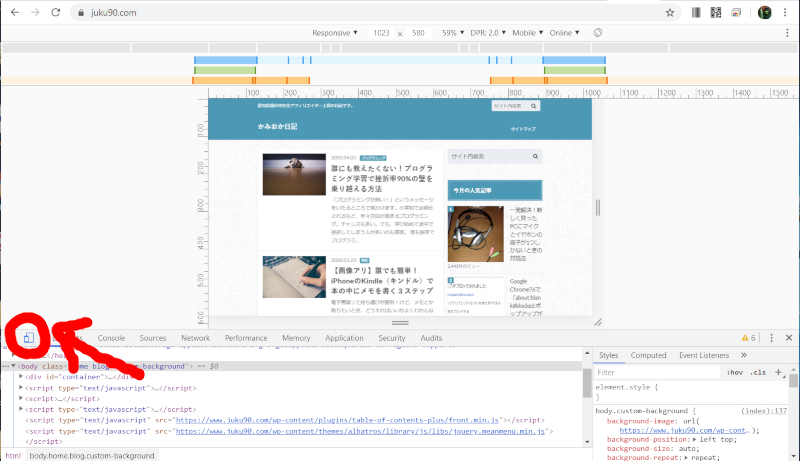The height and width of the screenshot is (461, 800).
Task: Click the viewport width field 1023
Action: point(381,33)
